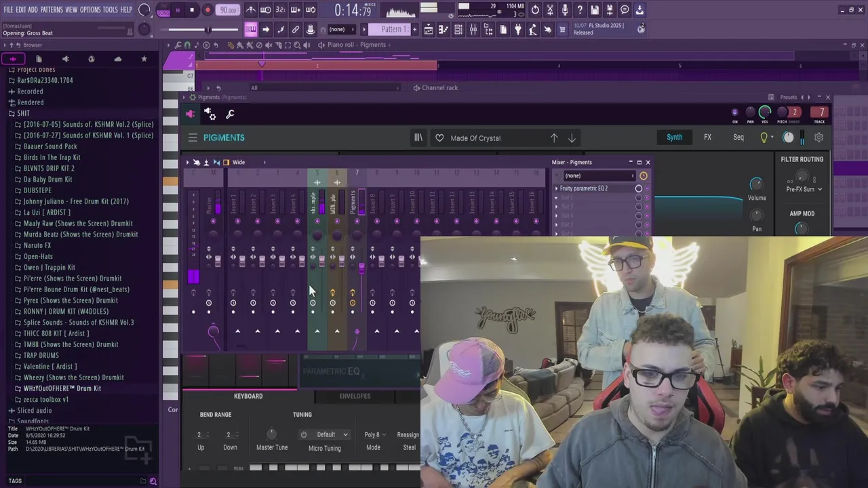Image resolution: width=868 pixels, height=488 pixels.
Task: Open the View channel rack icon
Action: pyautogui.click(x=458, y=29)
